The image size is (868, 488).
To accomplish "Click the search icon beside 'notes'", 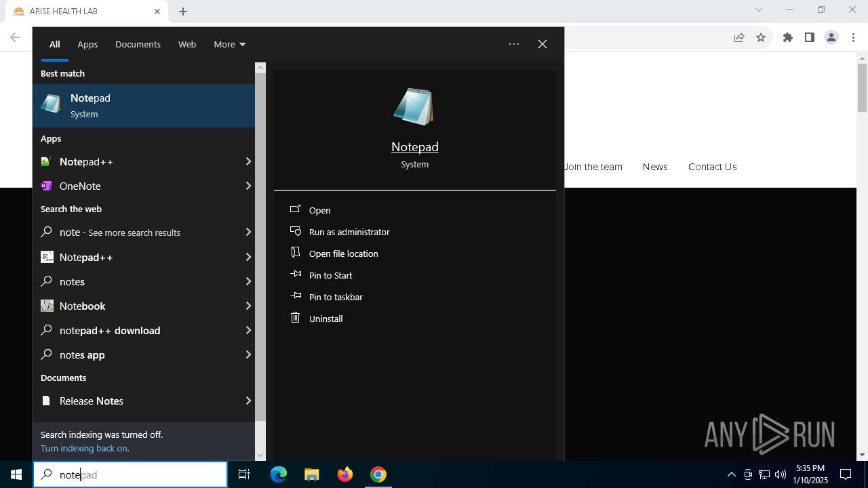I will point(46,281).
